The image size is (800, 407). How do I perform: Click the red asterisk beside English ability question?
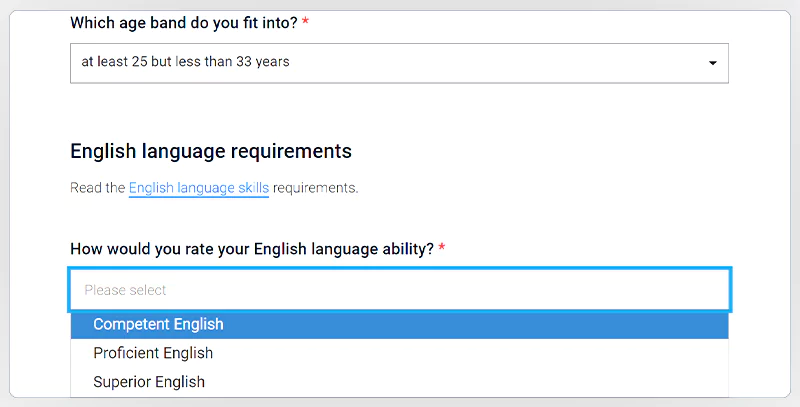tap(441, 248)
